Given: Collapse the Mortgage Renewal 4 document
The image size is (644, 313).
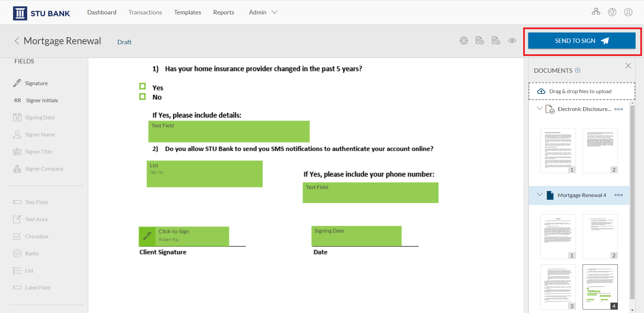Looking at the screenshot, I should pos(540,194).
